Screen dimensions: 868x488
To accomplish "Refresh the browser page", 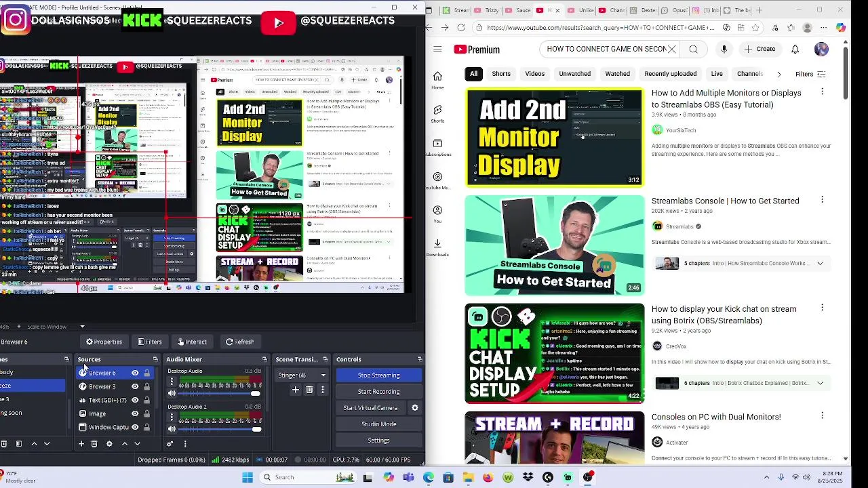I will [461, 28].
